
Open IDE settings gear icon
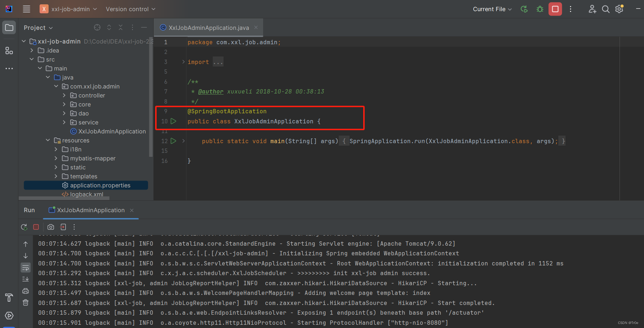[620, 9]
